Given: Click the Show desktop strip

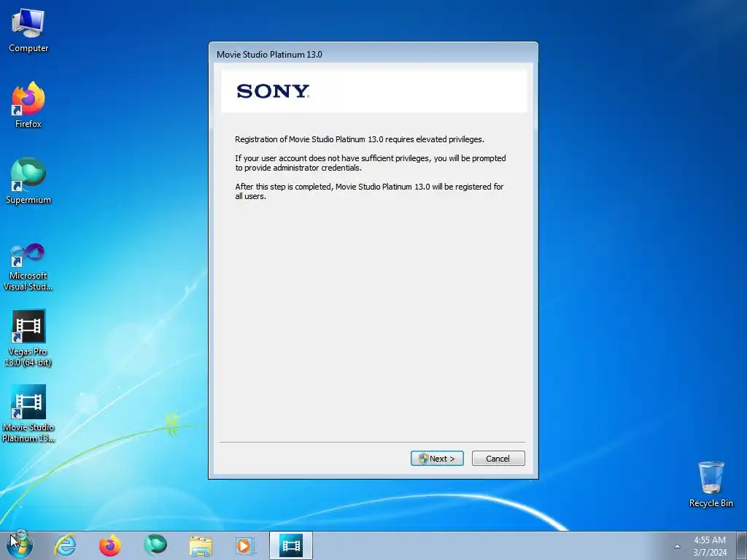Looking at the screenshot, I should point(742,545).
